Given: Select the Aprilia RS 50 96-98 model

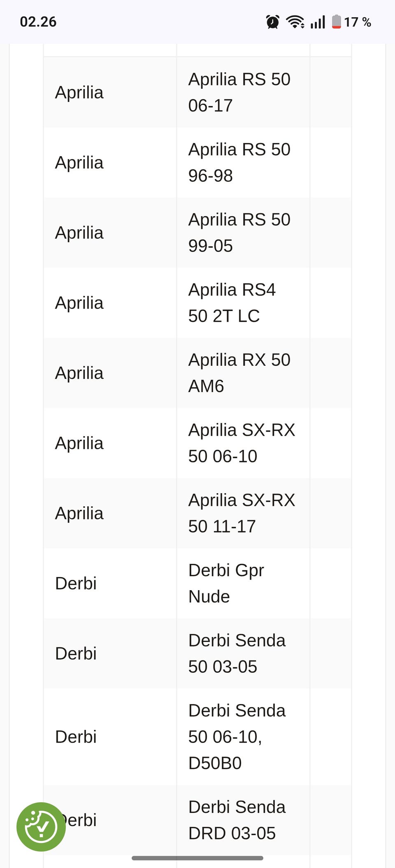Looking at the screenshot, I should (x=239, y=162).
